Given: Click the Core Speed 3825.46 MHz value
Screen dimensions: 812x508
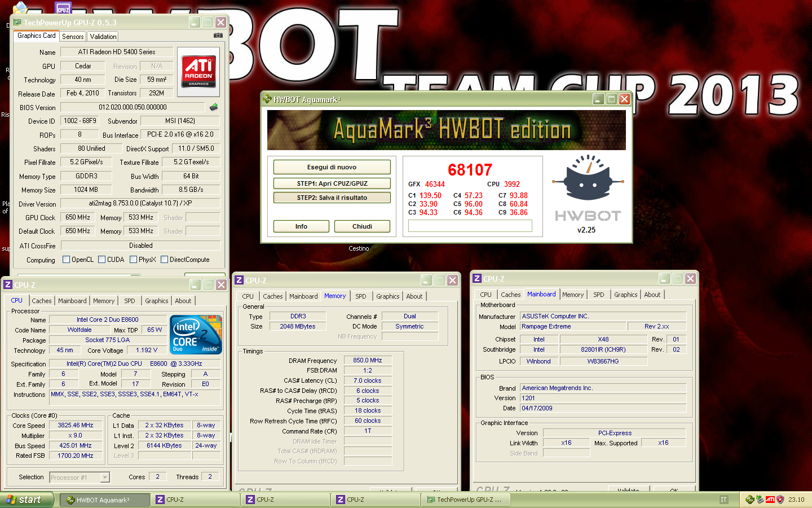Looking at the screenshot, I should (76, 426).
